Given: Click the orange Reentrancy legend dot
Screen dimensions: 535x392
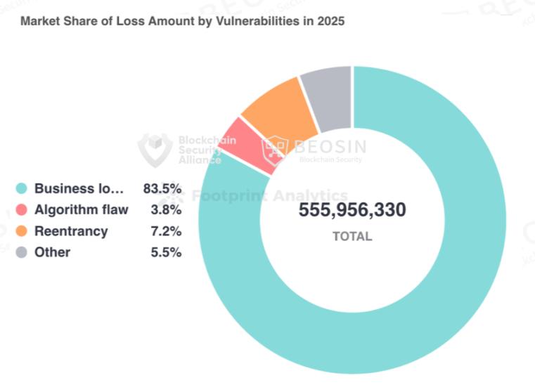Looking at the screenshot, I should coord(22,231).
